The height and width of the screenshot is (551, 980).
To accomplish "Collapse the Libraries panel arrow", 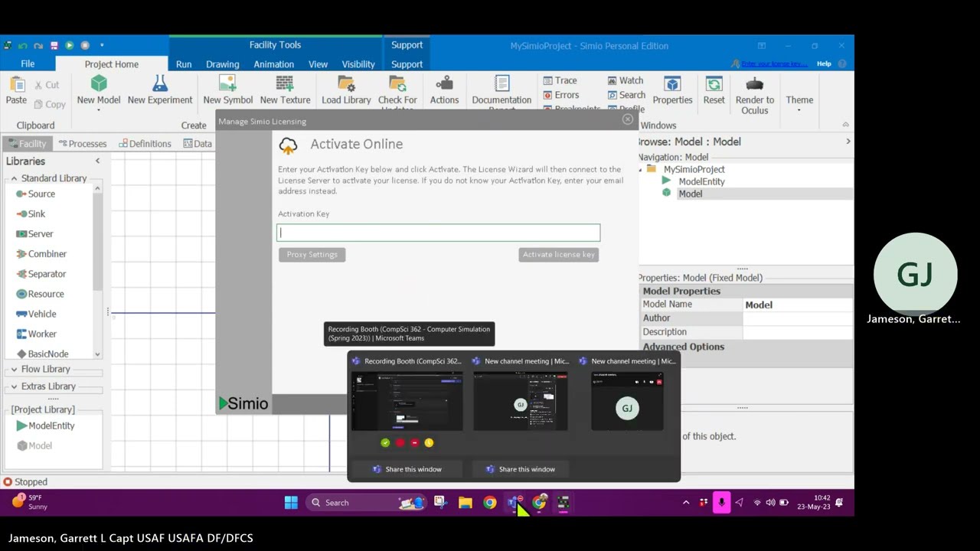I will click(x=97, y=161).
